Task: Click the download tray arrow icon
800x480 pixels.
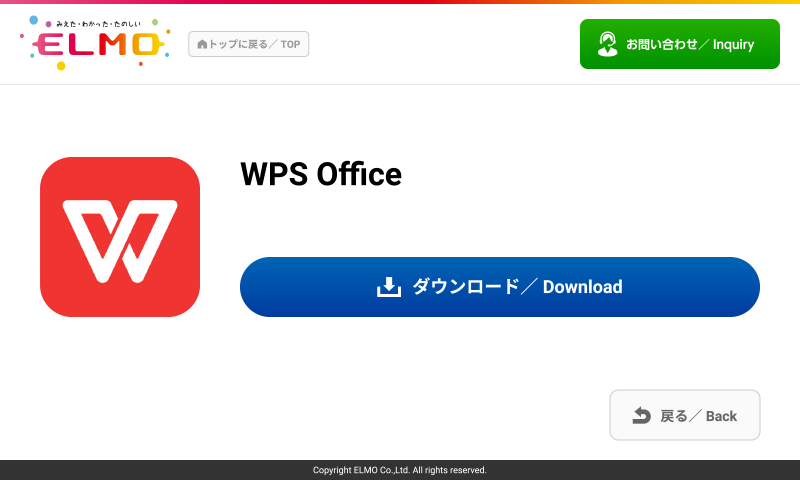Action: [388, 287]
